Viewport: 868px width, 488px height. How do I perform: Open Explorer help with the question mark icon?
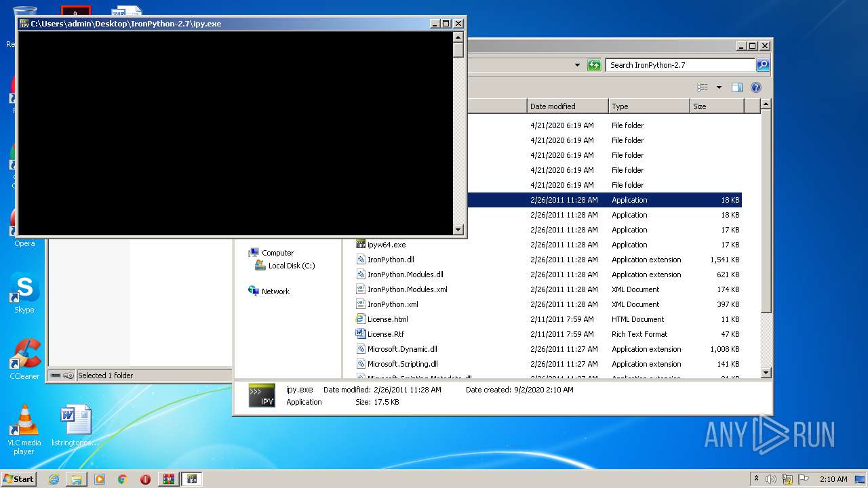(756, 87)
